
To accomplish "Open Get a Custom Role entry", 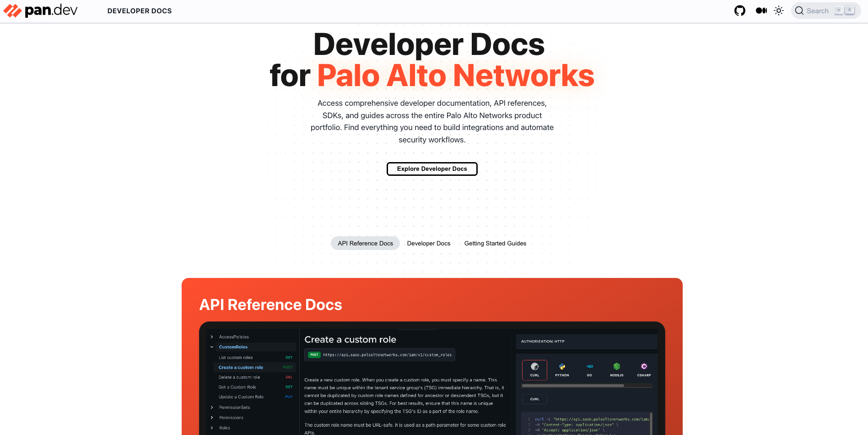I will (255, 387).
